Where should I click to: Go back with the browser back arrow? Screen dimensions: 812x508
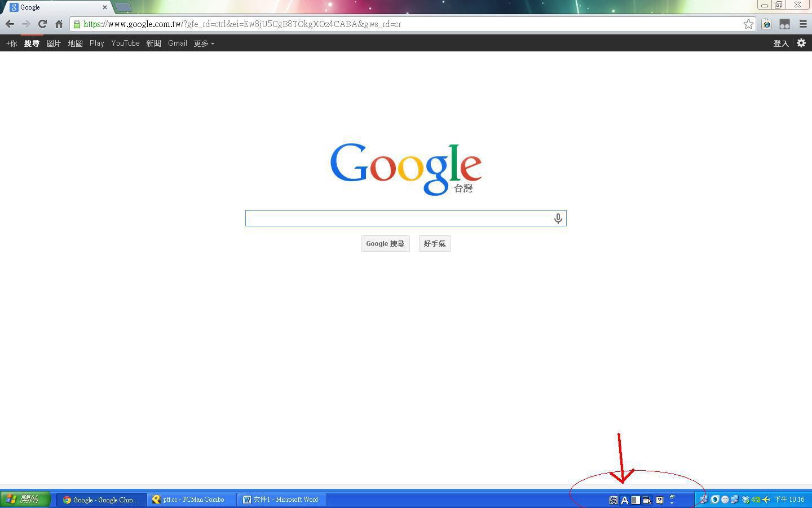[x=10, y=24]
